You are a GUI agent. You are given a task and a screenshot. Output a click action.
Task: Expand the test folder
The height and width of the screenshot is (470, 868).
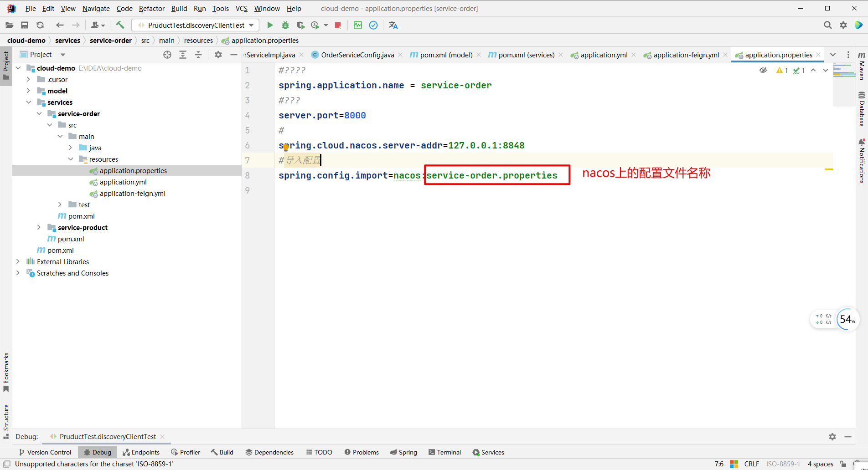point(60,205)
